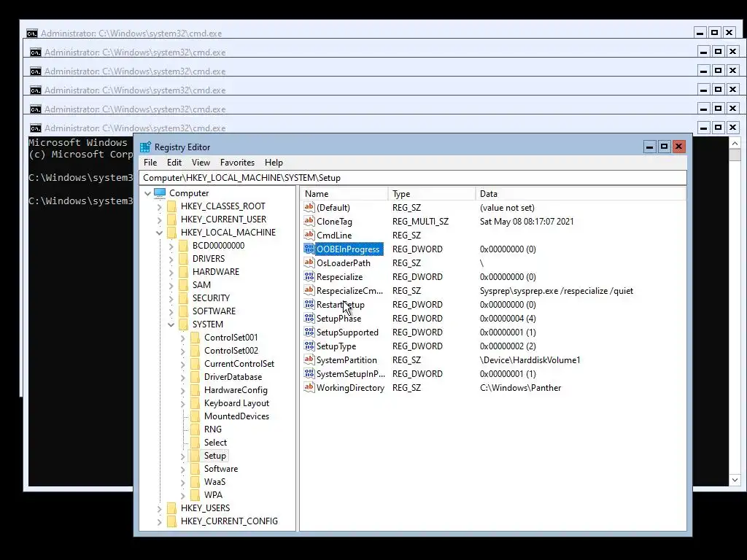Click the ControlSet001 folder icon
The height and width of the screenshot is (560, 747).
click(195, 338)
